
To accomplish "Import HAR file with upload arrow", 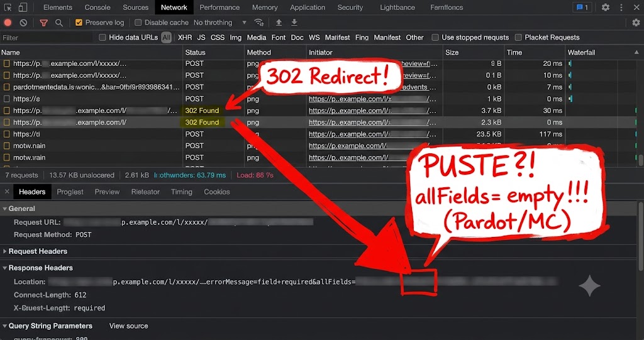I will (279, 23).
